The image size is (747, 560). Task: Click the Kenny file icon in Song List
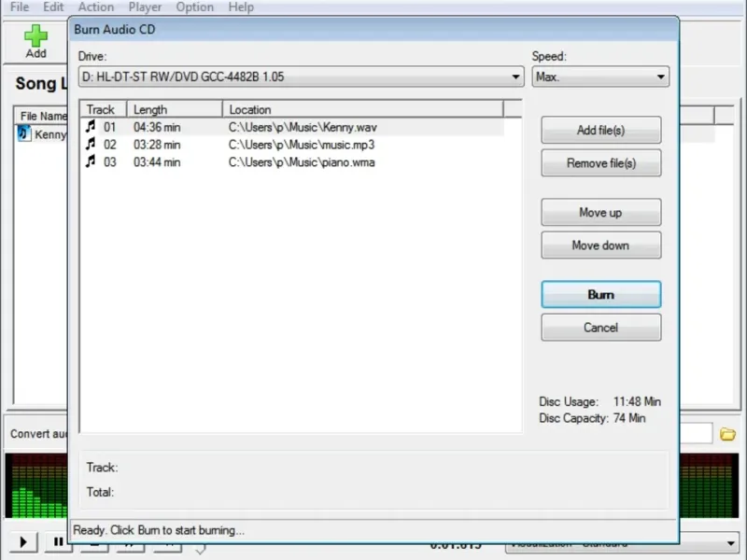[24, 133]
